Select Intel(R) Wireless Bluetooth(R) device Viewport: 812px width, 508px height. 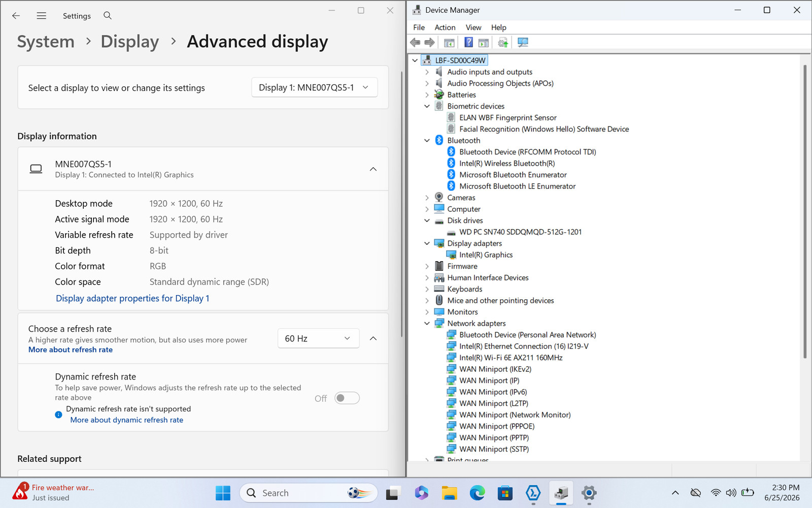pos(507,164)
